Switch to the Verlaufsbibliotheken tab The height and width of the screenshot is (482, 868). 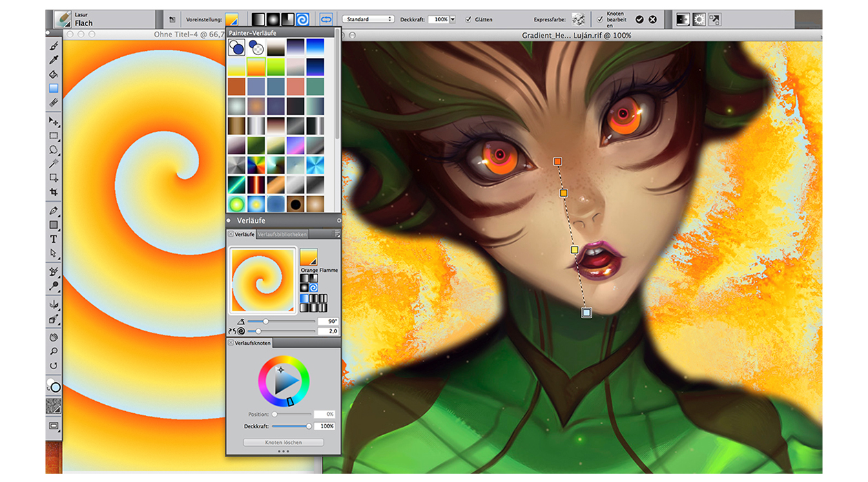point(282,235)
